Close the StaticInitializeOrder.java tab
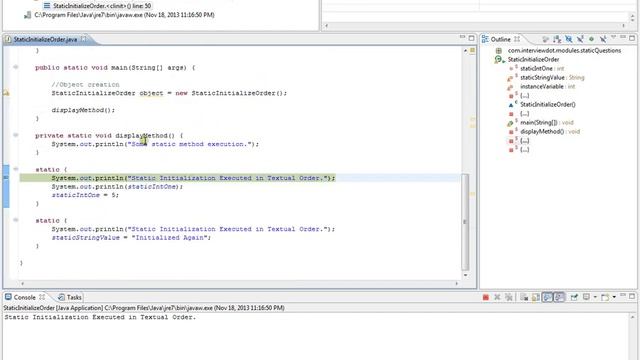The width and height of the screenshot is (640, 360). coord(83,39)
